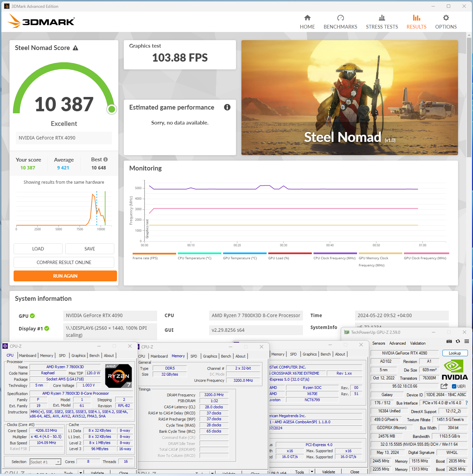Toggle the UEFI checkbox in GPU-Z

tap(454, 386)
